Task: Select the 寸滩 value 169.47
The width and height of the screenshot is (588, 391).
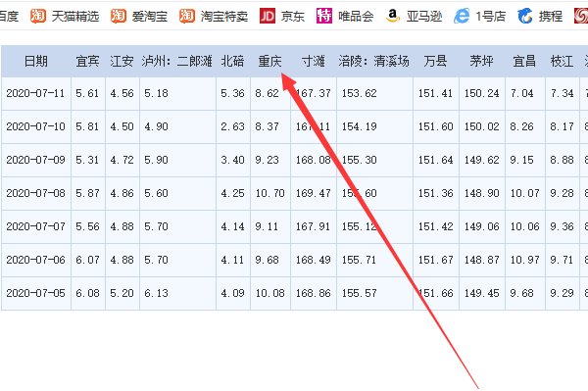Action: click(314, 193)
